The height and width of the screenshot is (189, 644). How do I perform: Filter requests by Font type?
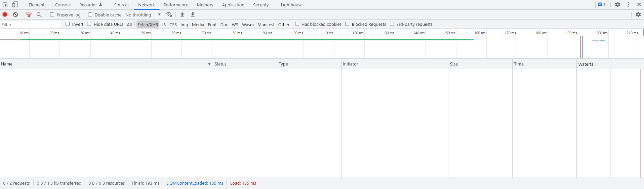[212, 25]
